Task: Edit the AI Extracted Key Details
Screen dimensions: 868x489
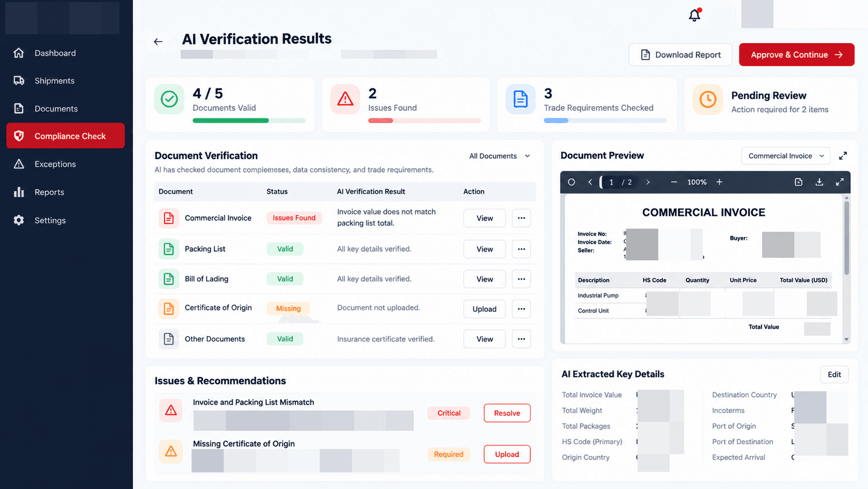Action: (x=834, y=375)
